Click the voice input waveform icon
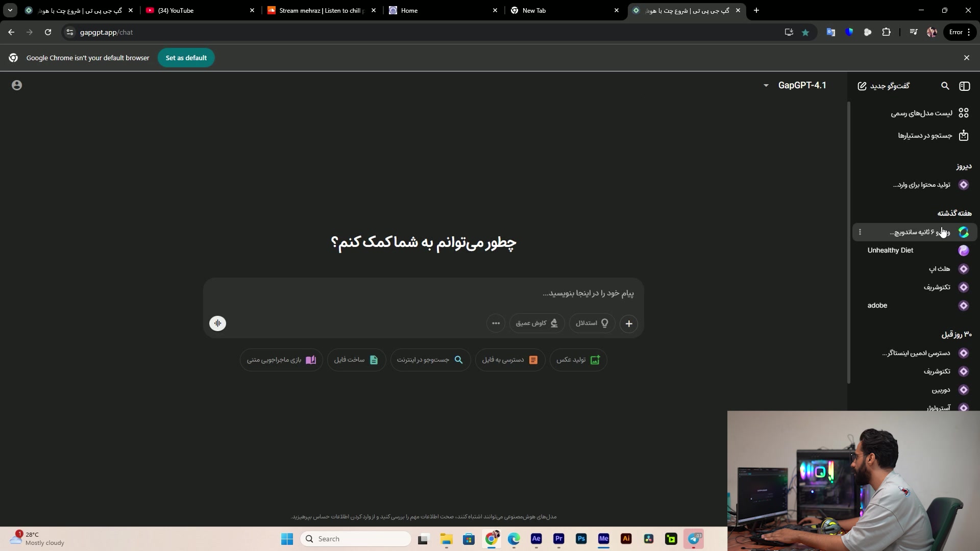Image resolution: width=980 pixels, height=551 pixels. click(217, 323)
